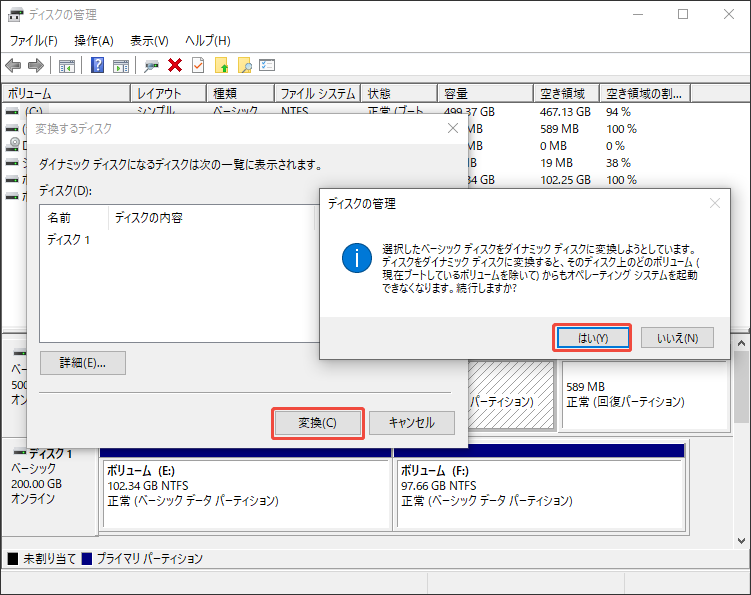Select the ボリューム (E:) partition block
The height and width of the screenshot is (595, 751).
coord(246,493)
